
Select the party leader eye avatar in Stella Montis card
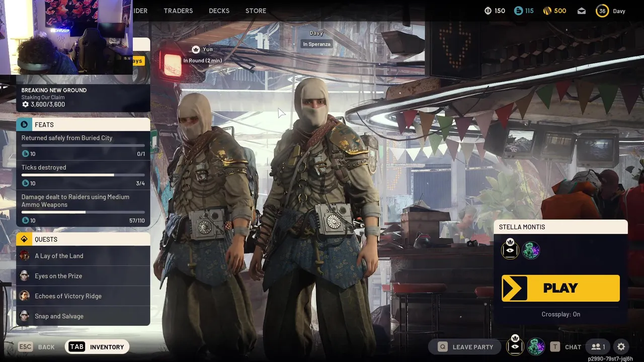(x=510, y=249)
